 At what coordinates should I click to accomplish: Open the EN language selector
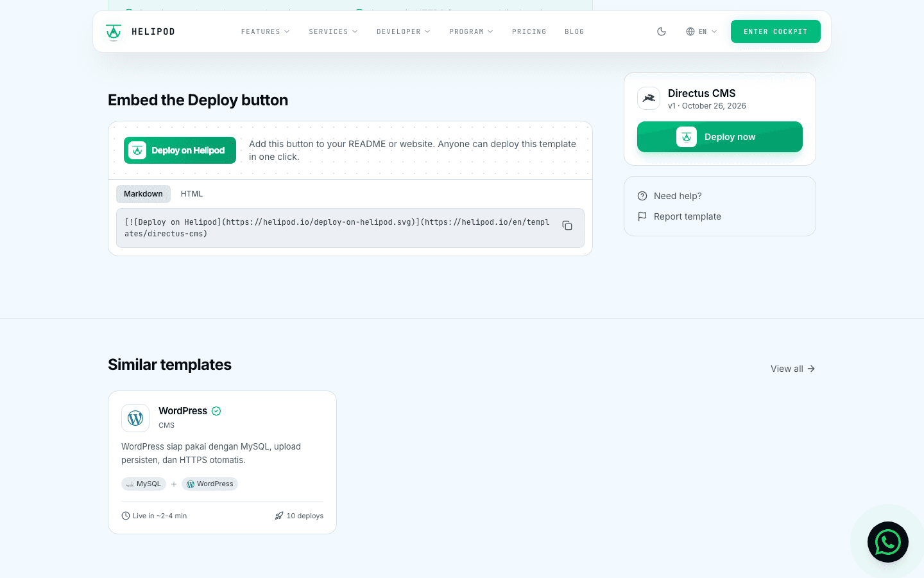[701, 31]
